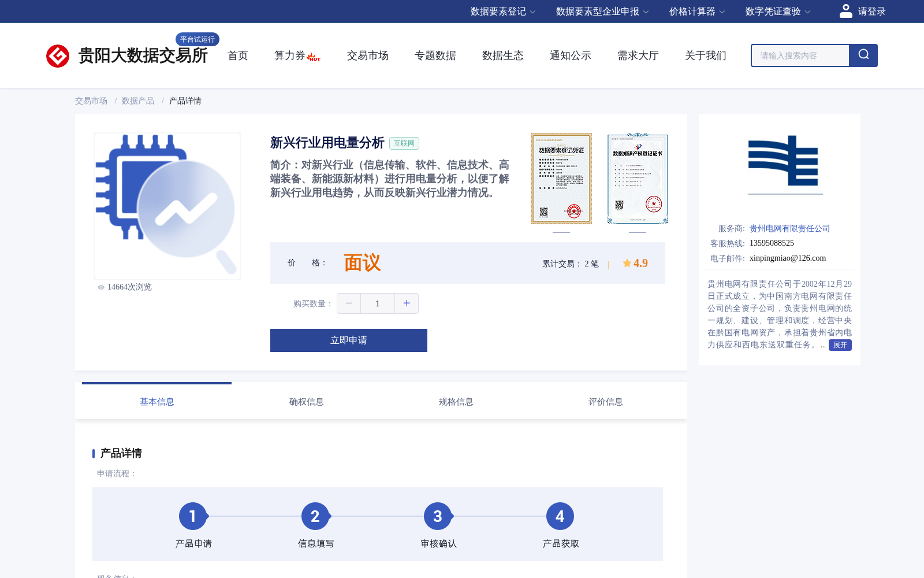Click step 2 信息填写 circle

coord(315,516)
